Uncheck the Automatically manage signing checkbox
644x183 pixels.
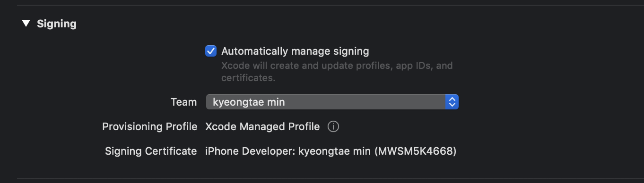tap(211, 51)
